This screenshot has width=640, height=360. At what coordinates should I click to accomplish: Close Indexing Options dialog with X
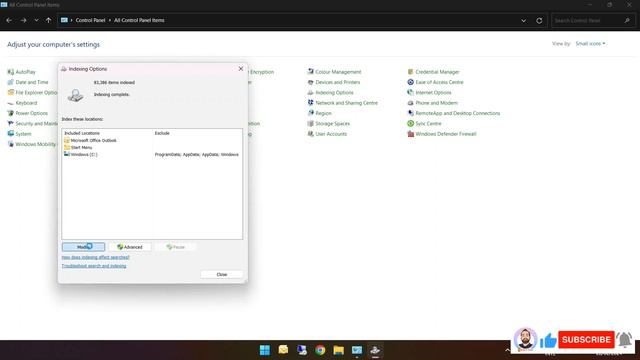coord(241,69)
